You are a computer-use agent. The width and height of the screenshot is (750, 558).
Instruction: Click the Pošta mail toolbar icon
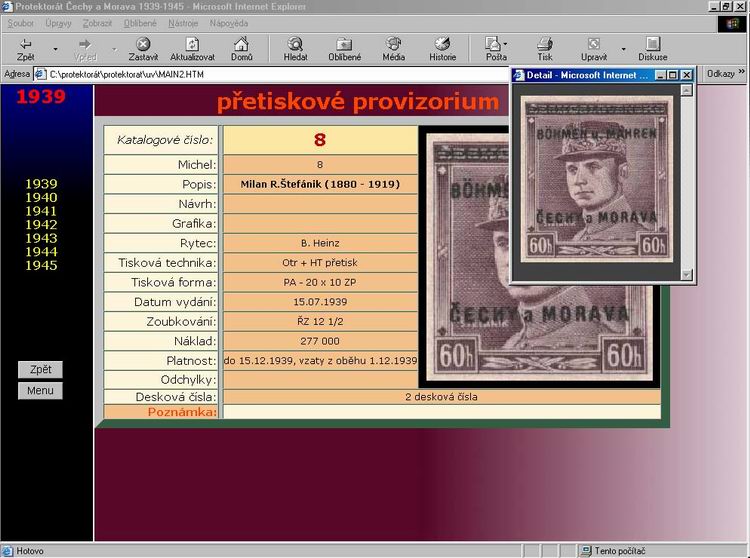pos(492,44)
